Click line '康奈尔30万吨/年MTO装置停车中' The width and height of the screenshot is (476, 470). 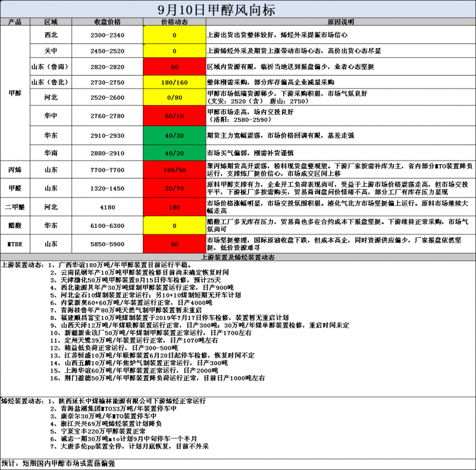tap(108, 416)
